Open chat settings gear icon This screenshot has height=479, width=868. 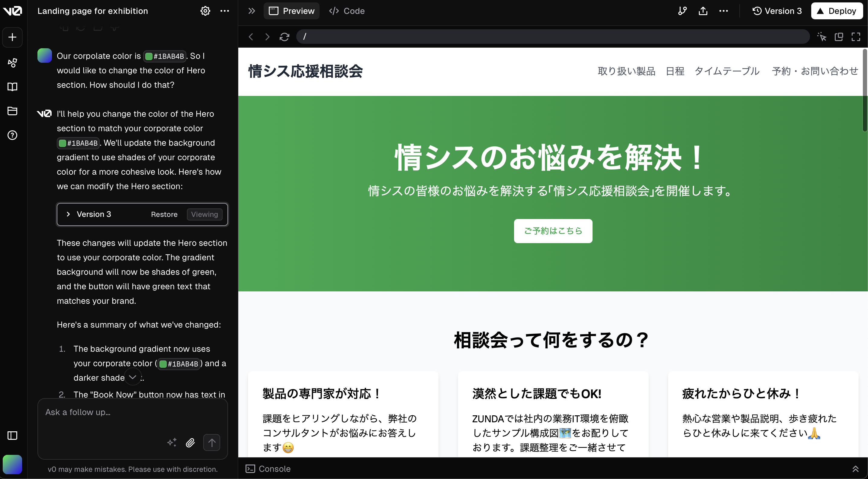click(x=205, y=11)
